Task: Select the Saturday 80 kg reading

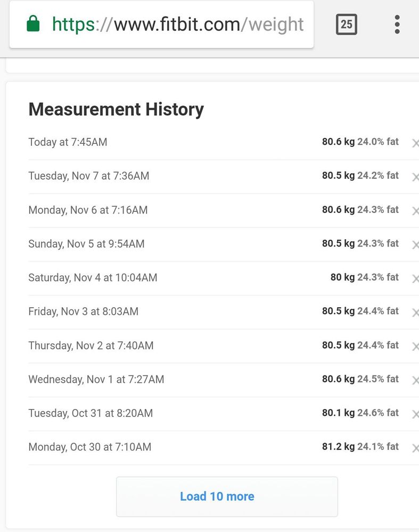Action: (x=343, y=277)
